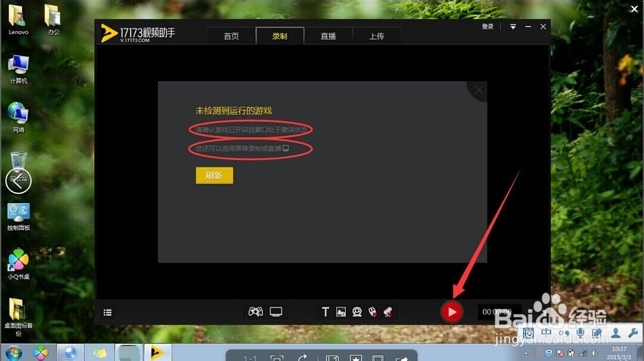Click the network signal tray icon
Viewport: 644px width, 361px height.
(583, 353)
